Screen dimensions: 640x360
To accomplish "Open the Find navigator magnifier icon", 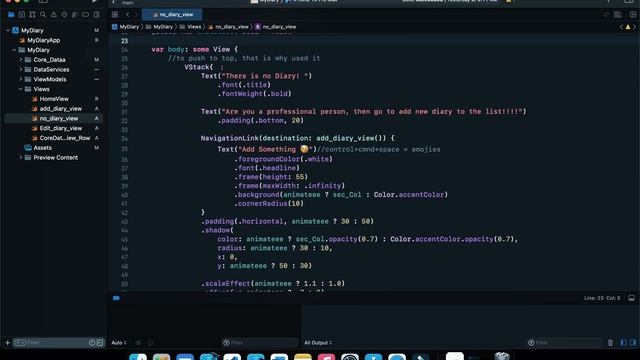I will coord(43,15).
